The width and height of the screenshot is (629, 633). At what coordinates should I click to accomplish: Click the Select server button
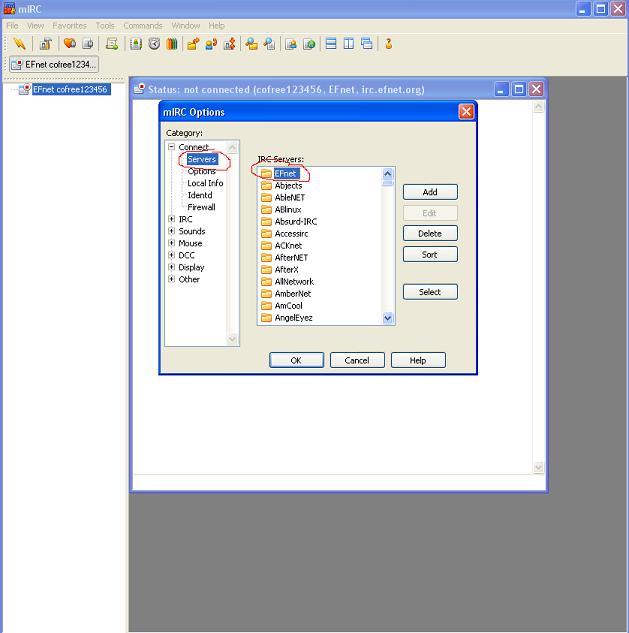click(430, 292)
